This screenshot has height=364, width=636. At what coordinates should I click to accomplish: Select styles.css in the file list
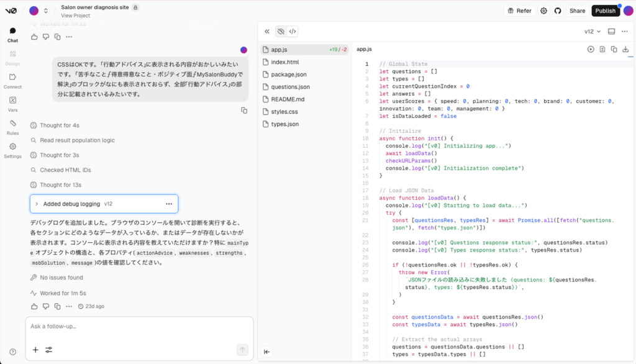[x=284, y=112]
